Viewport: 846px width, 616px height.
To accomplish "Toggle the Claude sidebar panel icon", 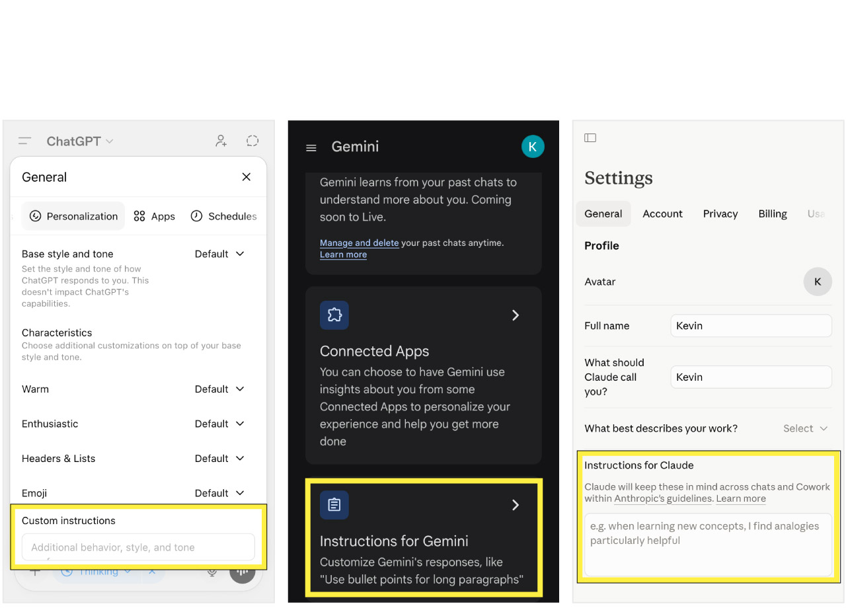I will (590, 138).
